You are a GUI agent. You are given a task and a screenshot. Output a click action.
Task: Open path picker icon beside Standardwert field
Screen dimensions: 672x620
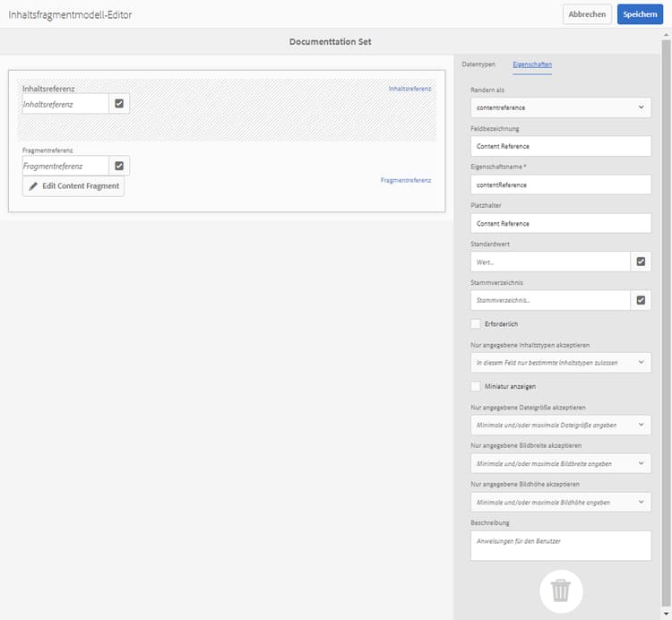[x=641, y=262]
